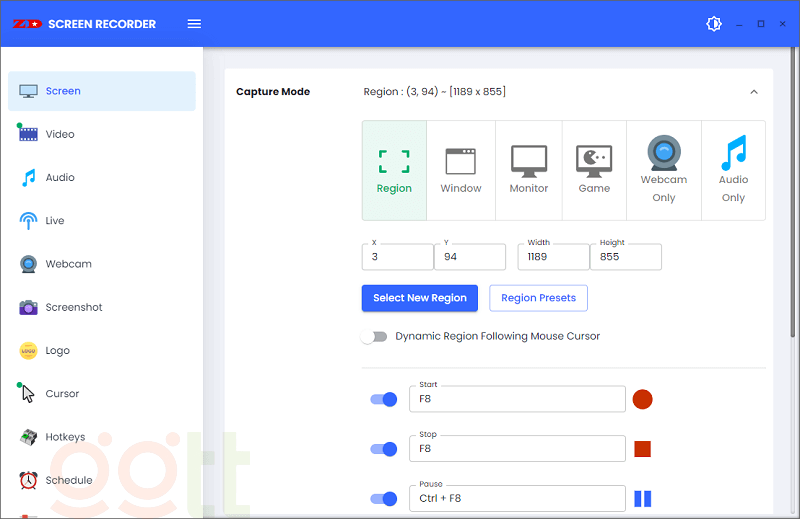Select the Monitor capture mode

pos(529,170)
